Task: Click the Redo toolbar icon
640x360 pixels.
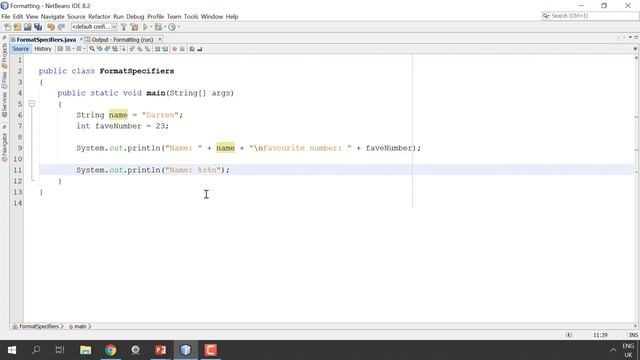Action: tap(61, 27)
